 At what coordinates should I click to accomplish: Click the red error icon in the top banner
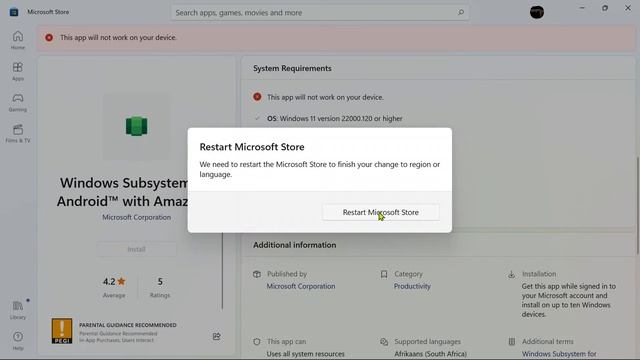pyautogui.click(x=49, y=38)
